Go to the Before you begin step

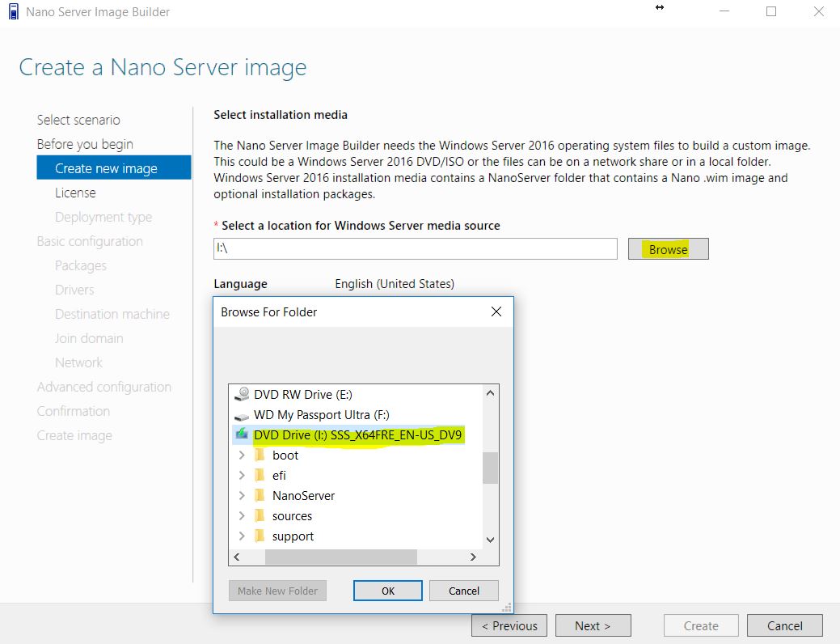(x=85, y=144)
